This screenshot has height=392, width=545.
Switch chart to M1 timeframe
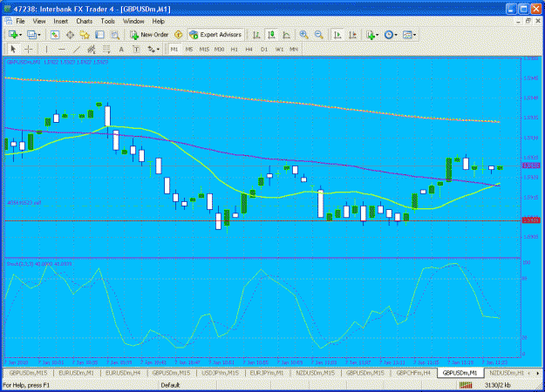coord(174,50)
